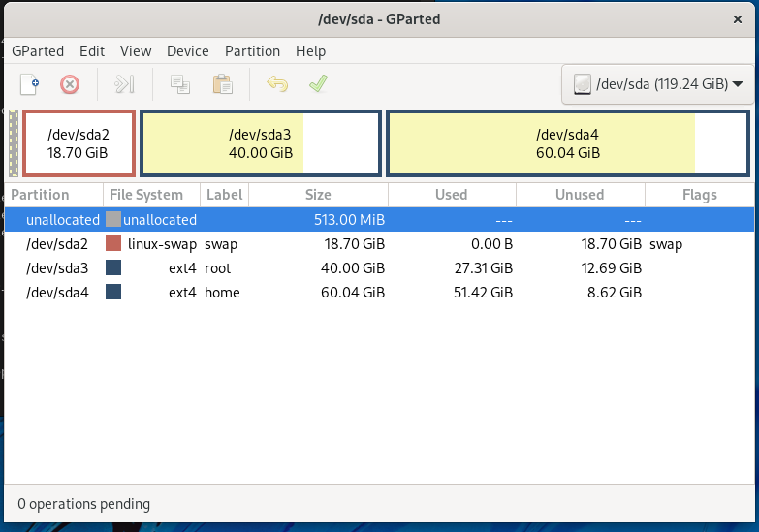Click the Delete partition red X icon
This screenshot has height=532, width=759.
(70, 84)
